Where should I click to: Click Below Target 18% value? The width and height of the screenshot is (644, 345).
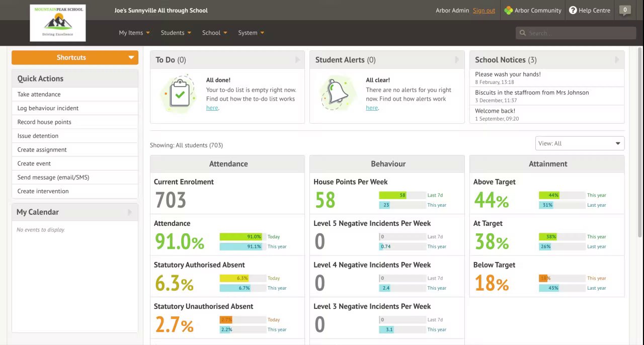491,284
